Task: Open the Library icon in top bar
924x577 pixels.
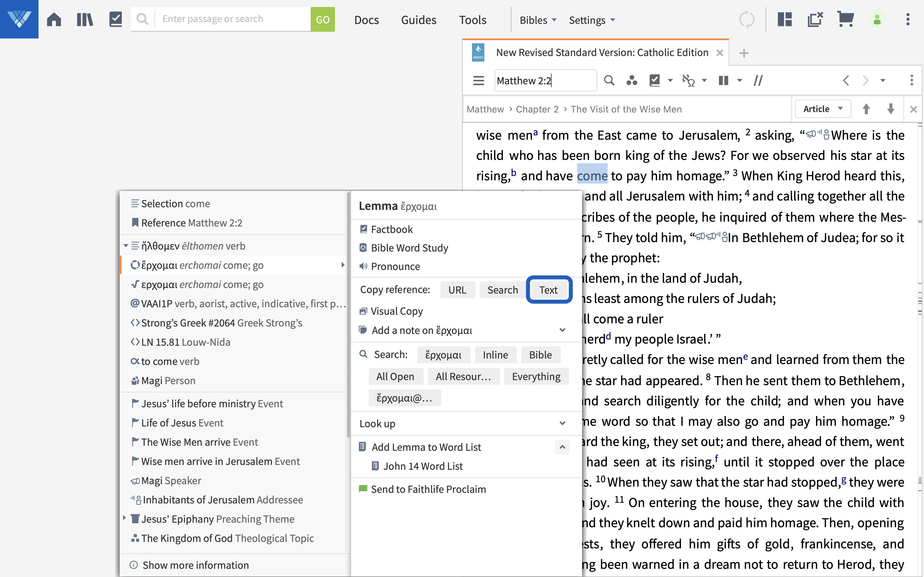Action: [84, 19]
